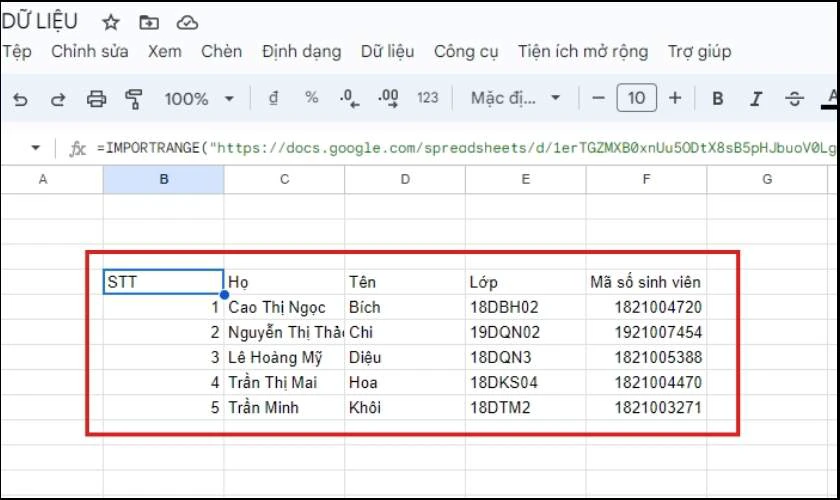Activate the paint format tool

coord(133,99)
